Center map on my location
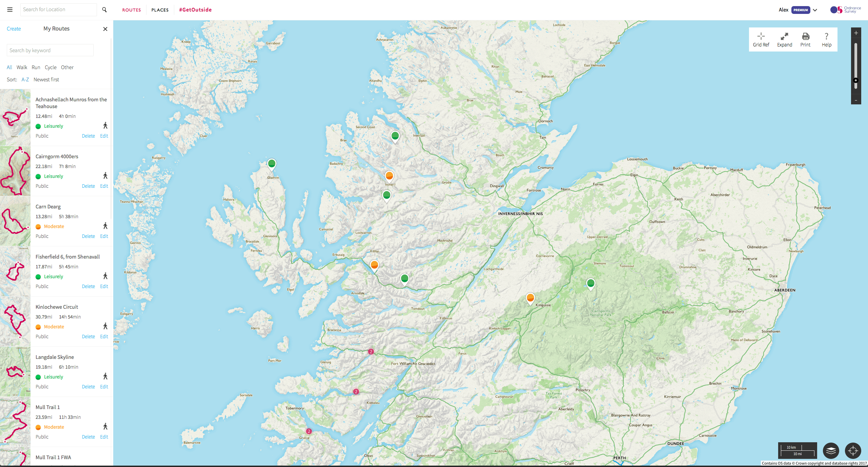This screenshot has height=467, width=868. (853, 451)
